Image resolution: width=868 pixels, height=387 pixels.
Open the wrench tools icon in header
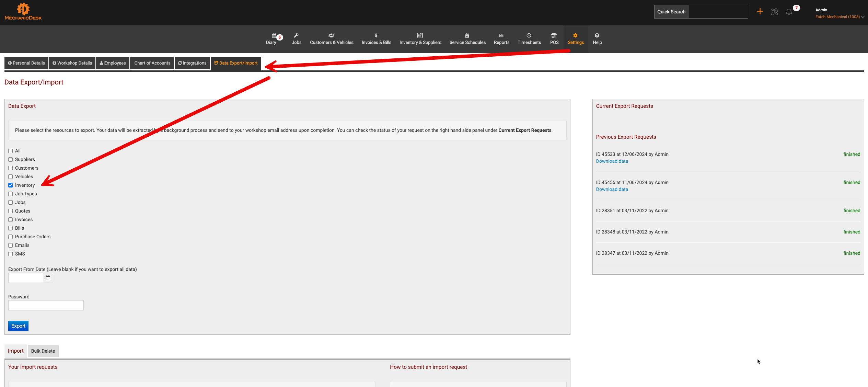click(x=774, y=12)
